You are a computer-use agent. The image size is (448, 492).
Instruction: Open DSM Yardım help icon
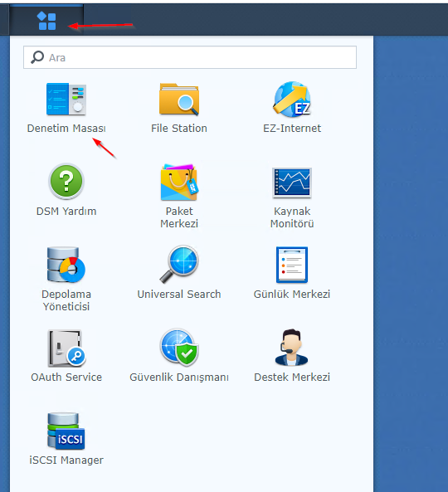(66, 182)
